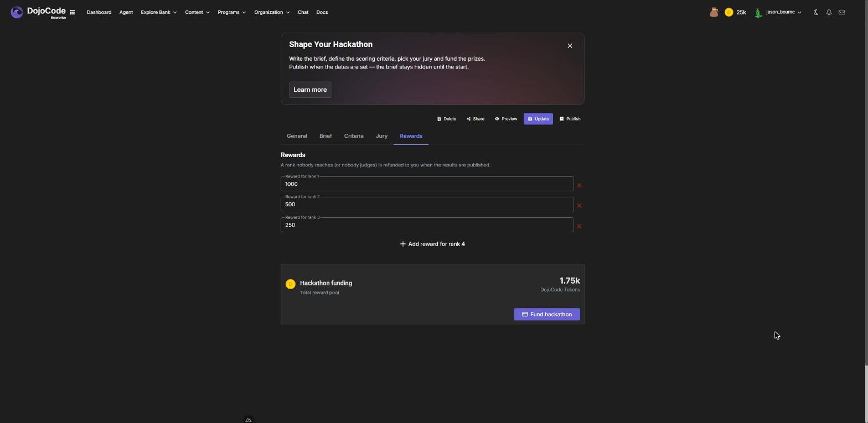Click the notifications bell icon
The width and height of the screenshot is (868, 423).
click(829, 12)
